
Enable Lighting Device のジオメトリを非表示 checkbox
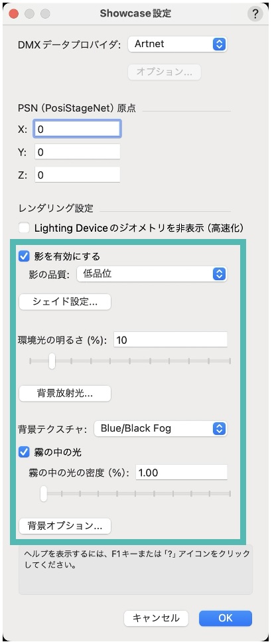(24, 228)
